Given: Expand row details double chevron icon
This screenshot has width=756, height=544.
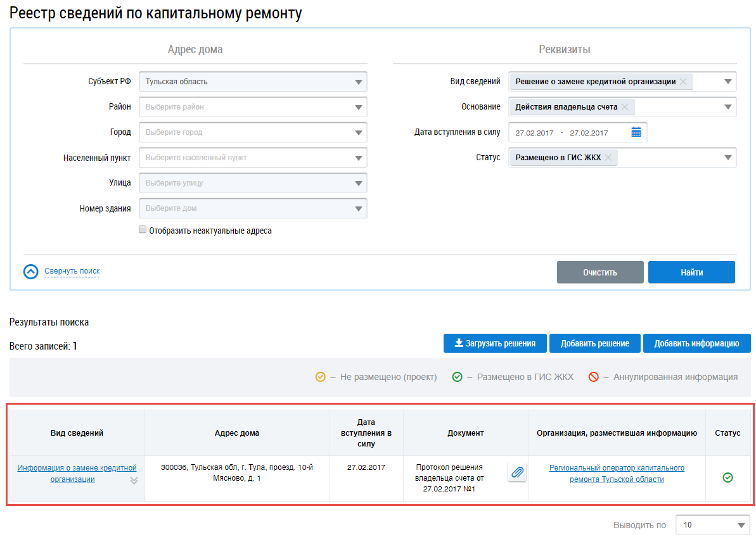Looking at the screenshot, I should tap(134, 480).
